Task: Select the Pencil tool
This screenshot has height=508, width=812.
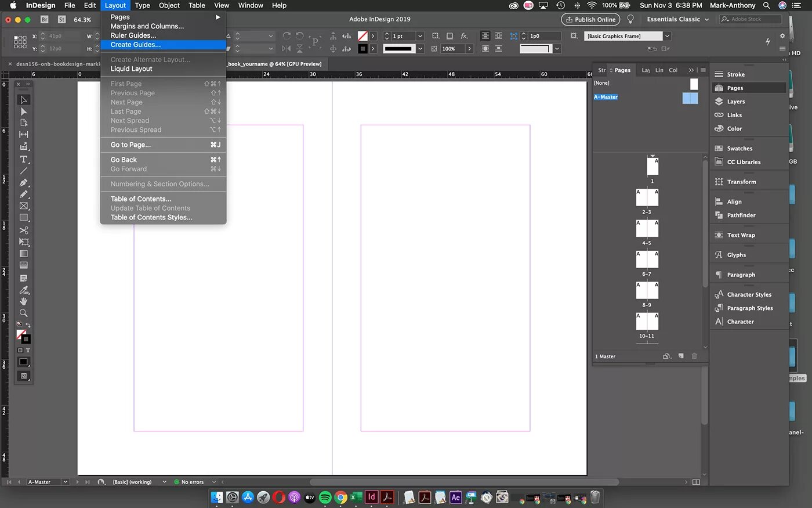Action: (24, 194)
